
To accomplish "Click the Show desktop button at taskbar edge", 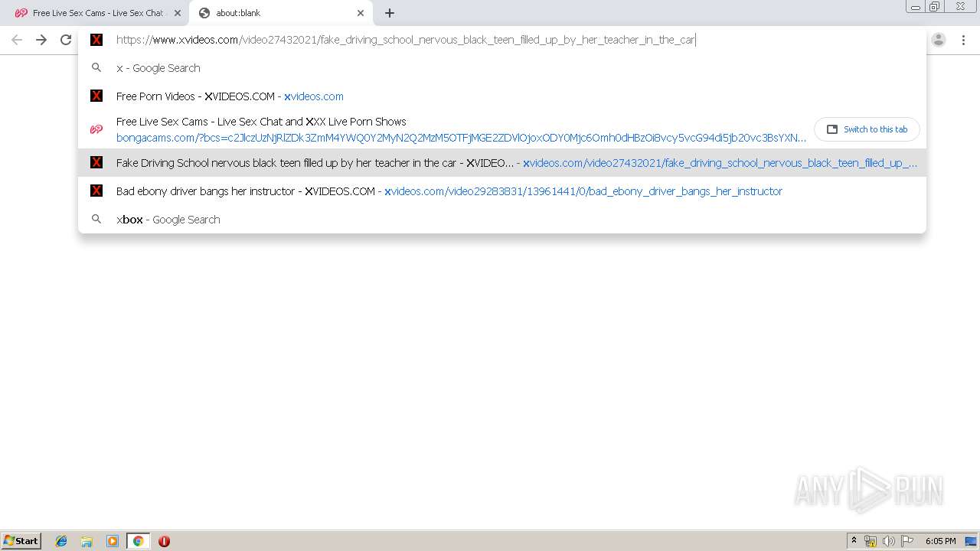I will pyautogui.click(x=972, y=541).
